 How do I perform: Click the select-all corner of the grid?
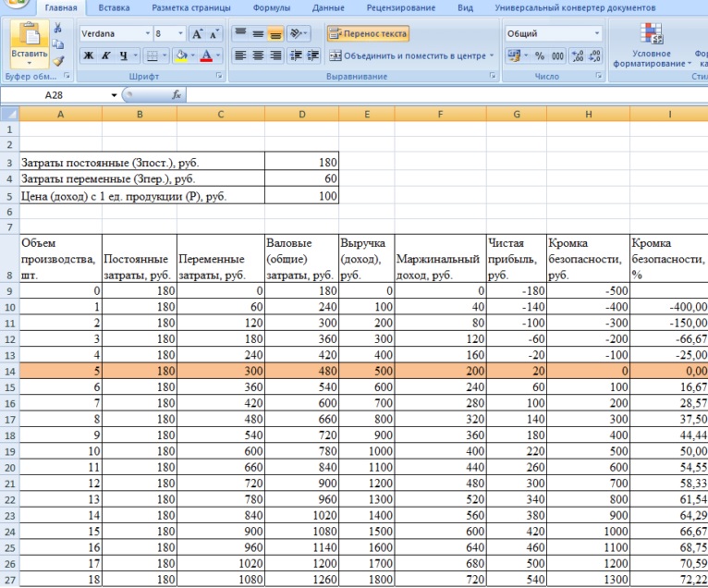tap(9, 114)
